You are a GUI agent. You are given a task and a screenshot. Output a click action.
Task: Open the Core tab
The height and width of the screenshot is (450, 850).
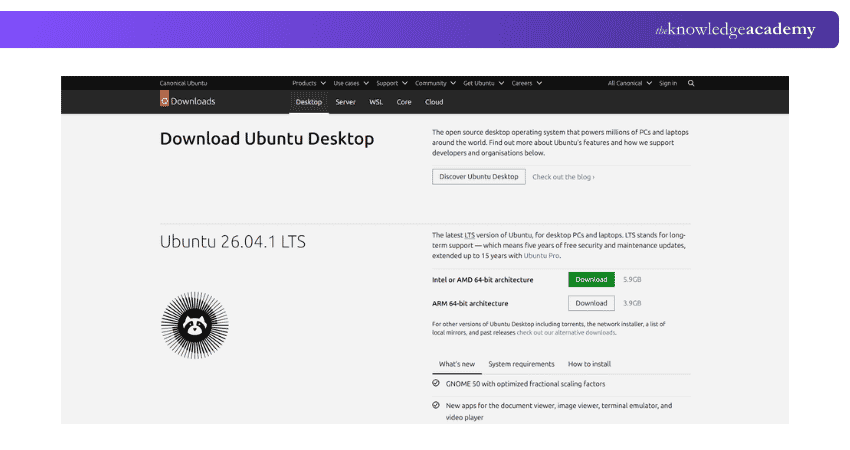[x=404, y=102]
